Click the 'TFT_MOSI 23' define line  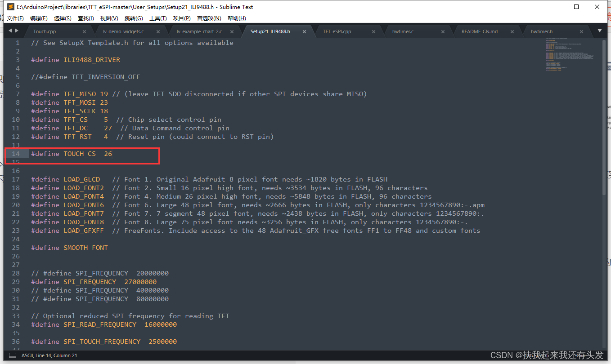coord(70,102)
